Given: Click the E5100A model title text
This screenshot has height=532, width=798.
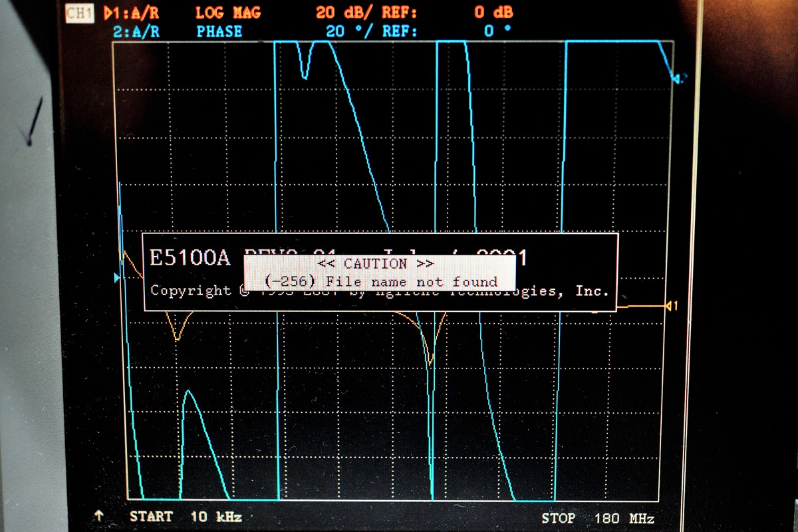Looking at the screenshot, I should click(190, 257).
